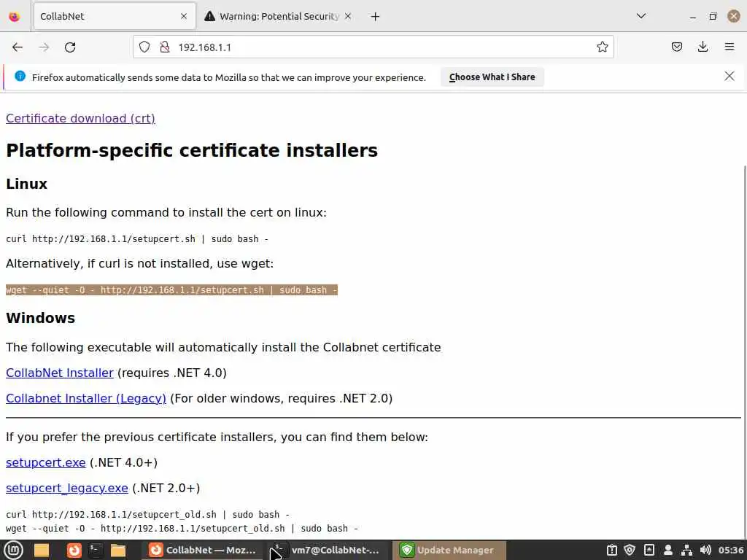
Task: Download setupcert_legacy.exe link
Action: tap(67, 488)
